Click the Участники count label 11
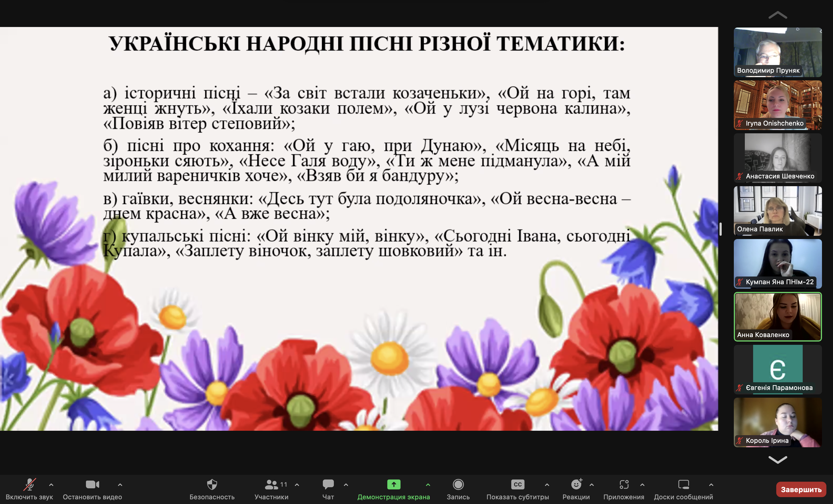833x504 pixels. tap(284, 484)
